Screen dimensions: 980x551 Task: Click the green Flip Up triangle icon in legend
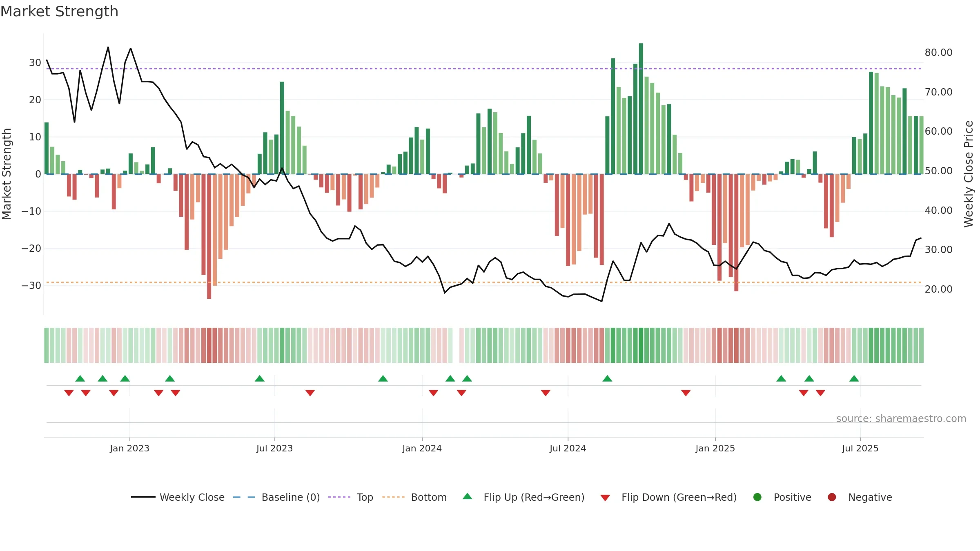[468, 496]
